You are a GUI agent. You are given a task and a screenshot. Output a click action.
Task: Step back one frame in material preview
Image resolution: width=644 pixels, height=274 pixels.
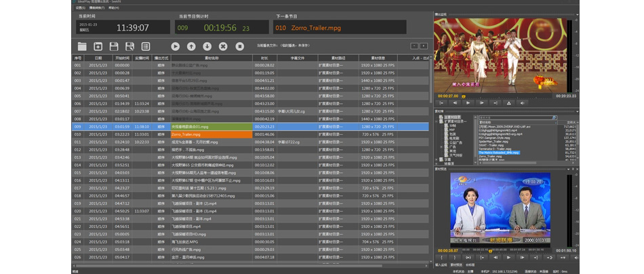[x=496, y=258]
